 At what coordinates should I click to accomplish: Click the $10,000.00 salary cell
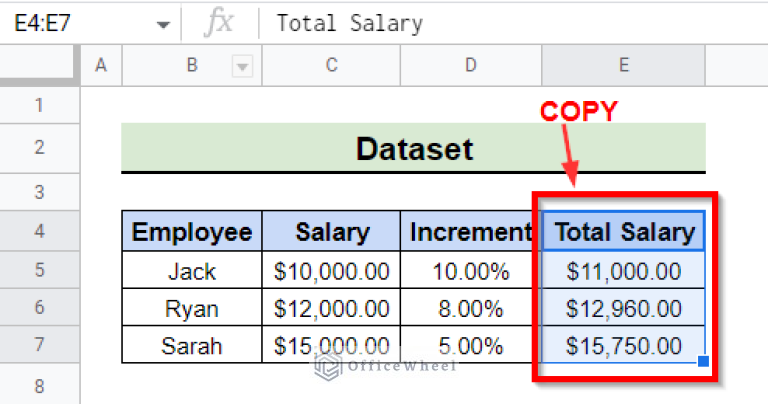(x=332, y=270)
